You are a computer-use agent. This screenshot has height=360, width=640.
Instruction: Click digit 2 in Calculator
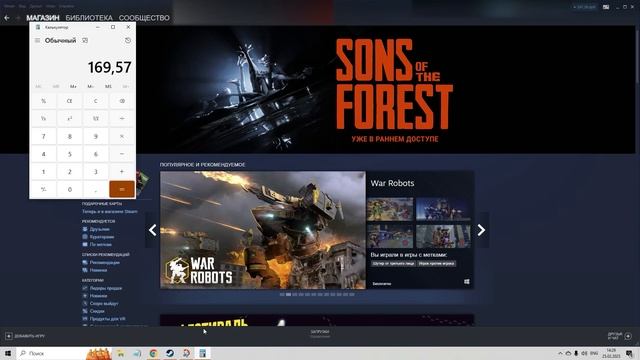click(x=69, y=171)
